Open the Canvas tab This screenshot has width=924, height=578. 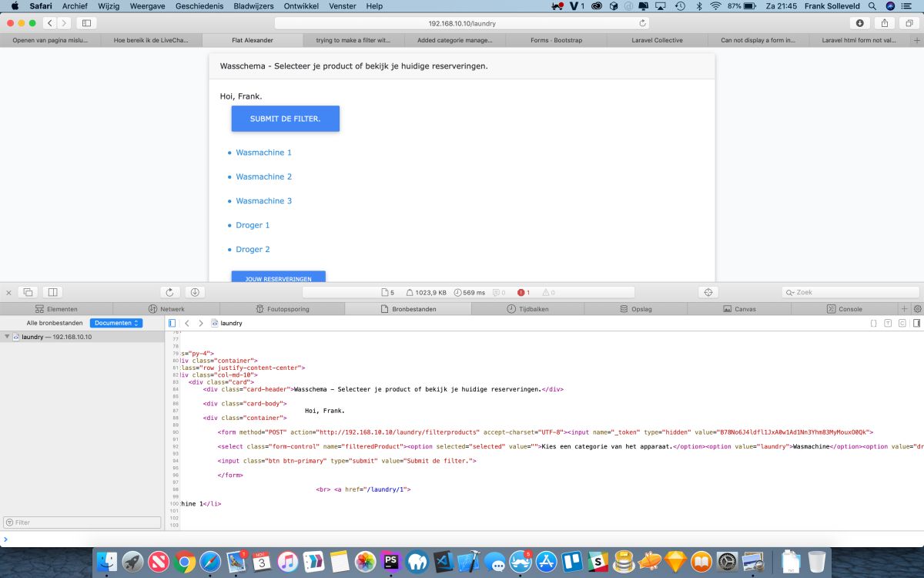coord(739,308)
